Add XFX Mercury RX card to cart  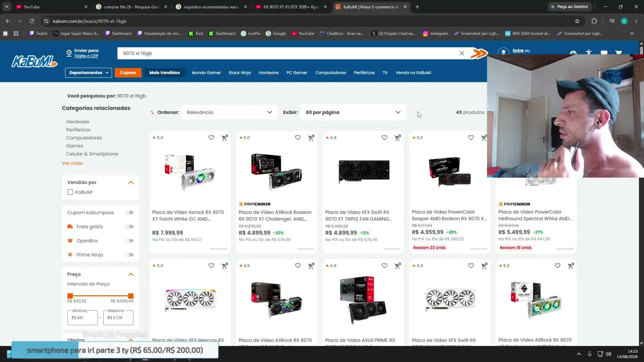224,266
